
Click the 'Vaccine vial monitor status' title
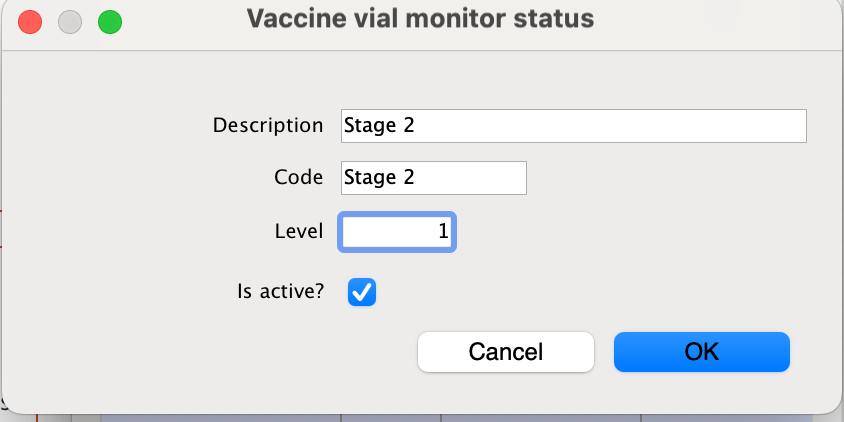(x=420, y=19)
